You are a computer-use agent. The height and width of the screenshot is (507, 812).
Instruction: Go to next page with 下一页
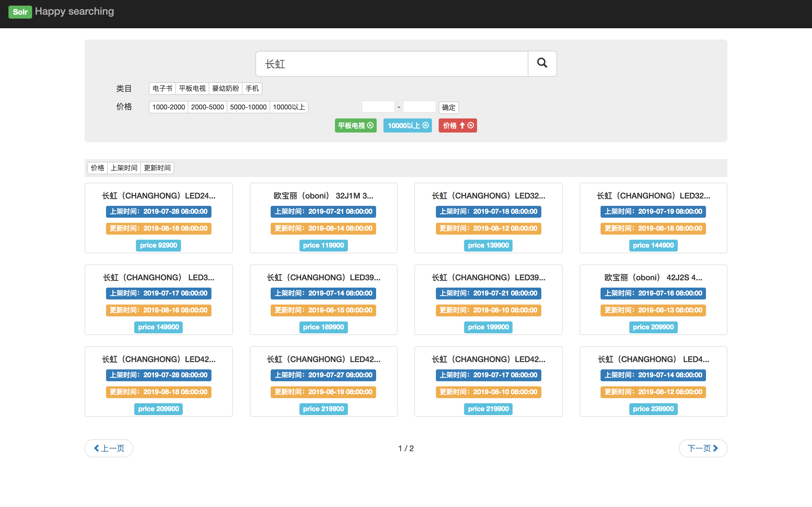coord(702,448)
